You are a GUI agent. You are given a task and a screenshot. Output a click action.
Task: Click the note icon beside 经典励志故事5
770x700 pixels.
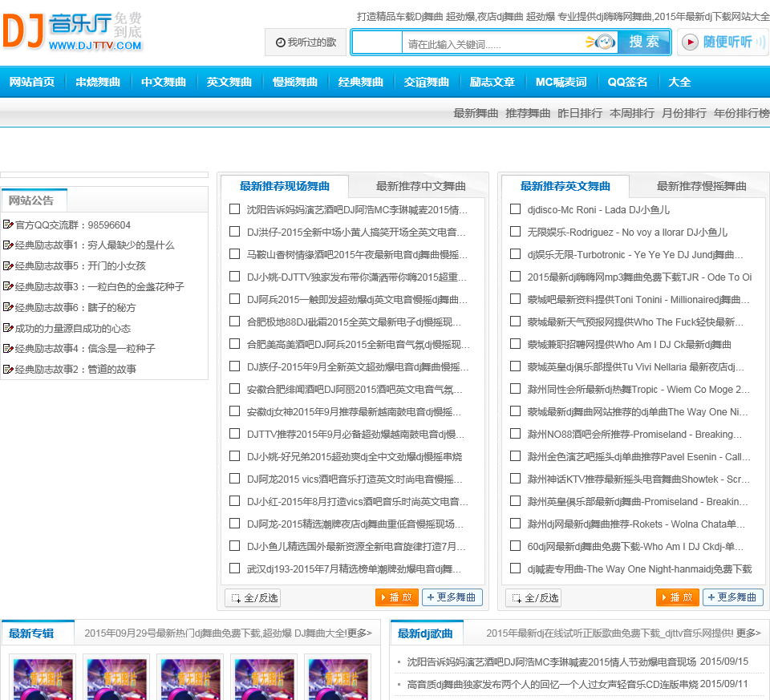8,265
